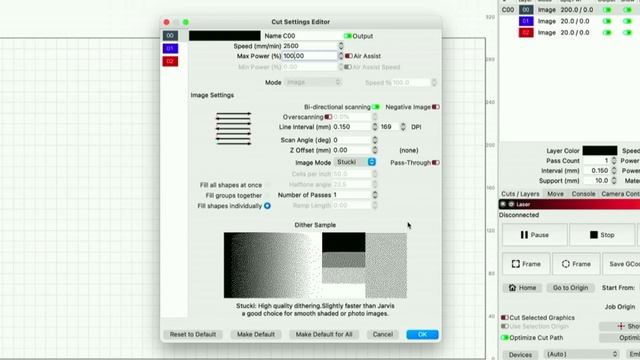This screenshot has height=360, width=640.
Task: Click the Home button
Action: 522,288
